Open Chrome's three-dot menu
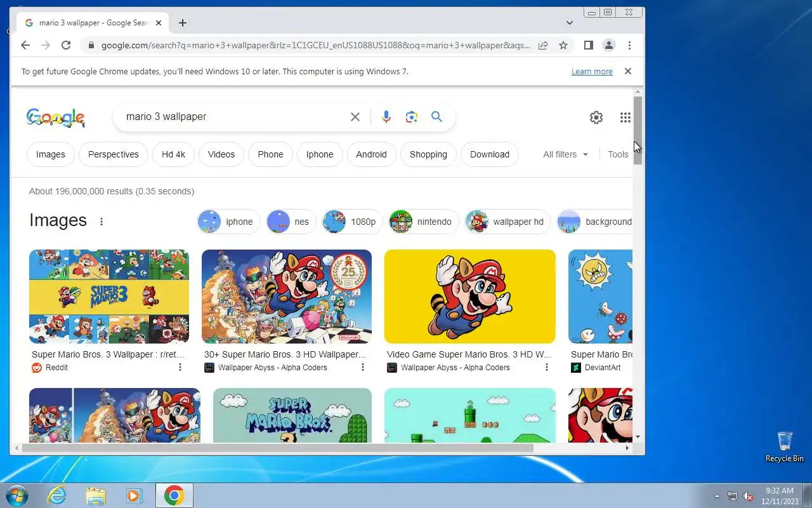812x508 pixels. coord(629,45)
